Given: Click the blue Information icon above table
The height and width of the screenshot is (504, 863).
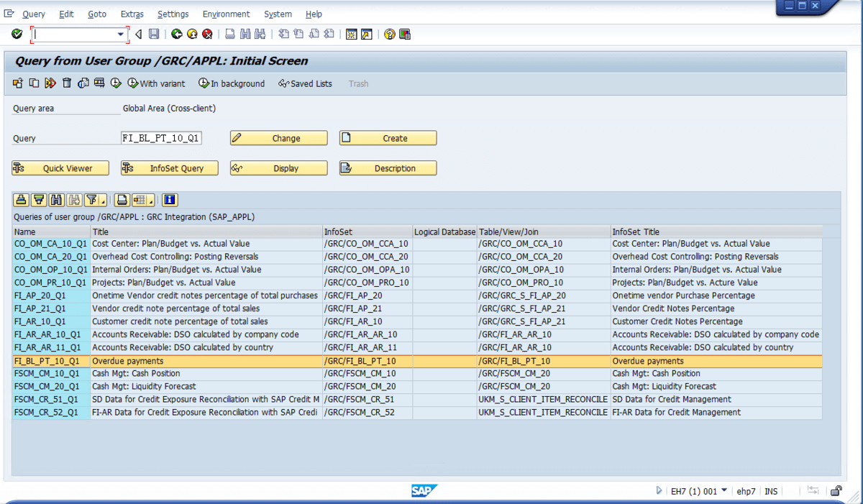Looking at the screenshot, I should [170, 200].
